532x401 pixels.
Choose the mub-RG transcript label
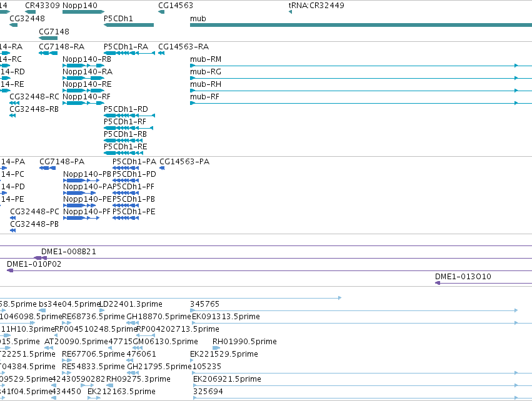coord(206,72)
